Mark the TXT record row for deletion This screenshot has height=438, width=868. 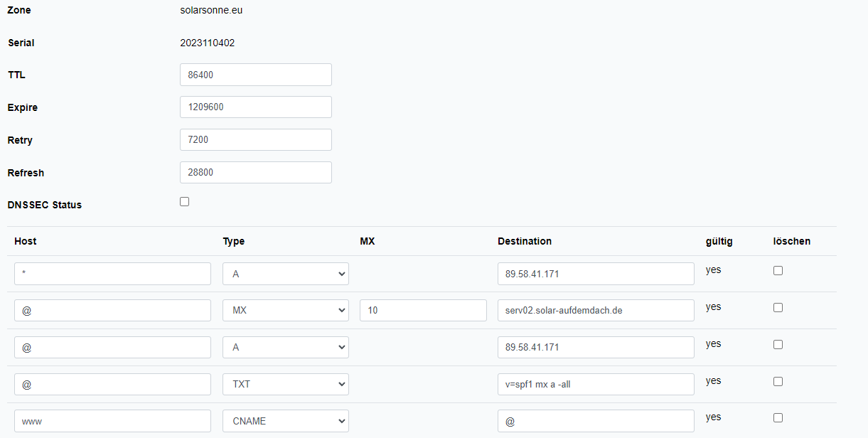click(778, 381)
